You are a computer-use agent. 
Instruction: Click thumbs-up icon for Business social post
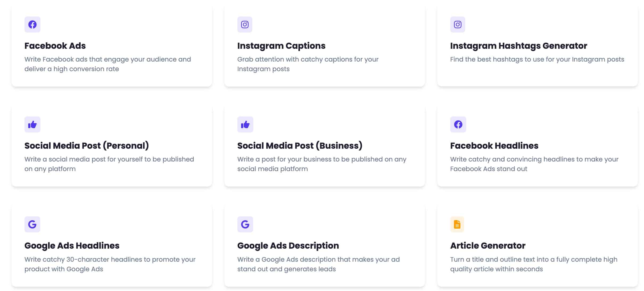pyautogui.click(x=245, y=124)
